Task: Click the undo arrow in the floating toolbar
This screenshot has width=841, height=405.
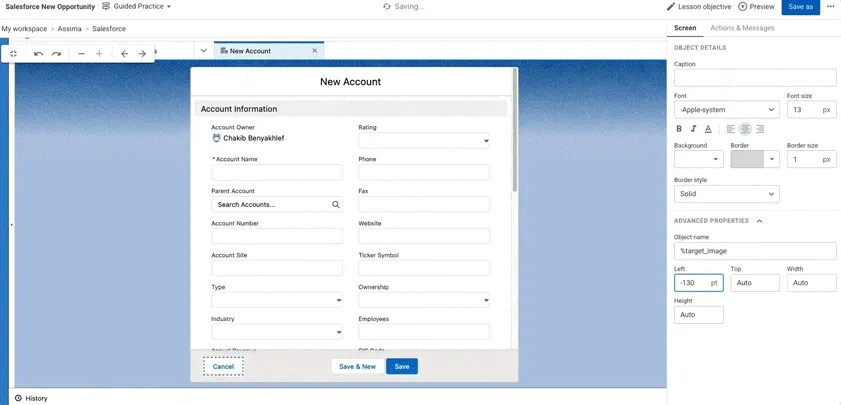Action: coord(39,54)
